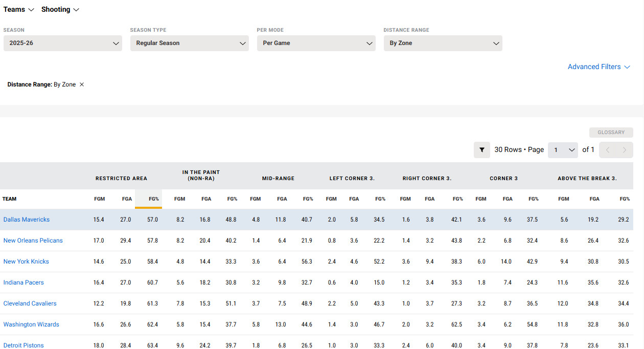644x349 pixels.
Task: Click the Glossary button
Action: (x=611, y=133)
